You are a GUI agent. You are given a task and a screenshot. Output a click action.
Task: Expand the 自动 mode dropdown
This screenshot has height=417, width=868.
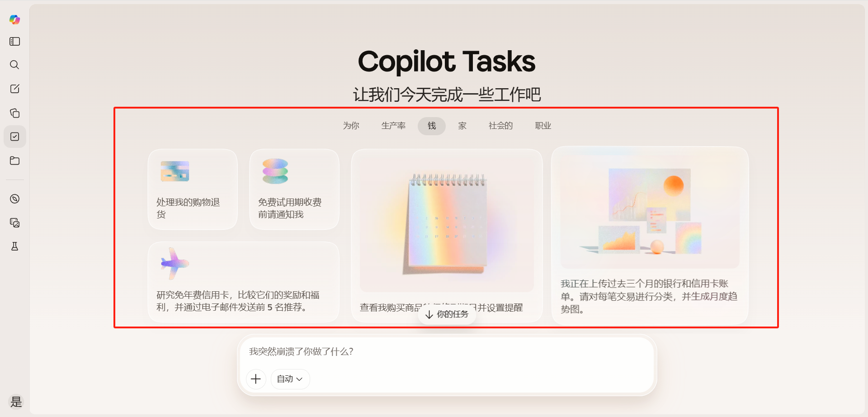coord(290,379)
